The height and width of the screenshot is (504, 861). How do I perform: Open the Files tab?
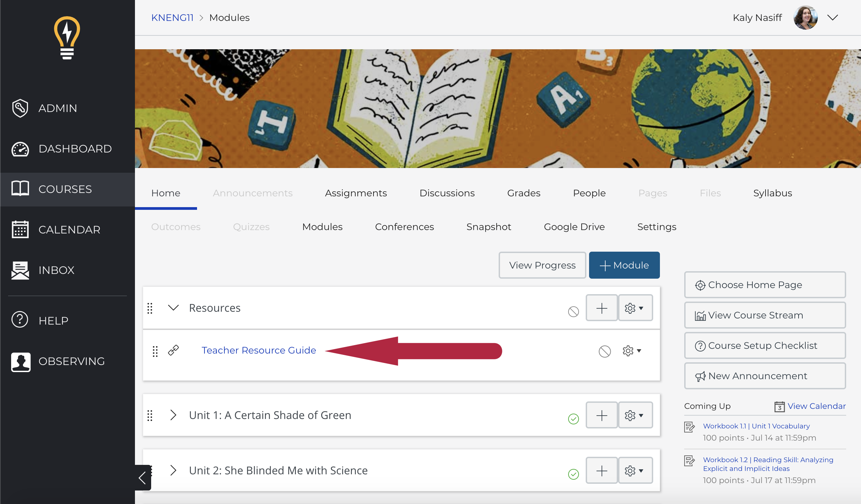[x=710, y=193]
